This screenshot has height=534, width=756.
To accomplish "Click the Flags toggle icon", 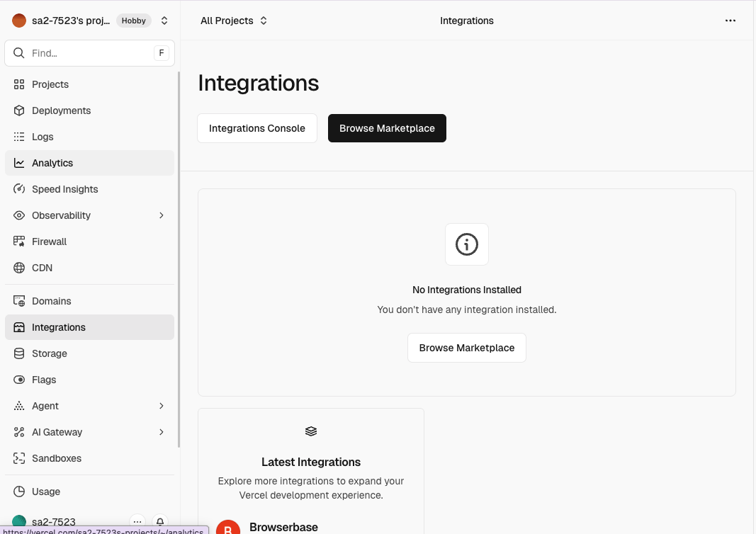I will (19, 380).
